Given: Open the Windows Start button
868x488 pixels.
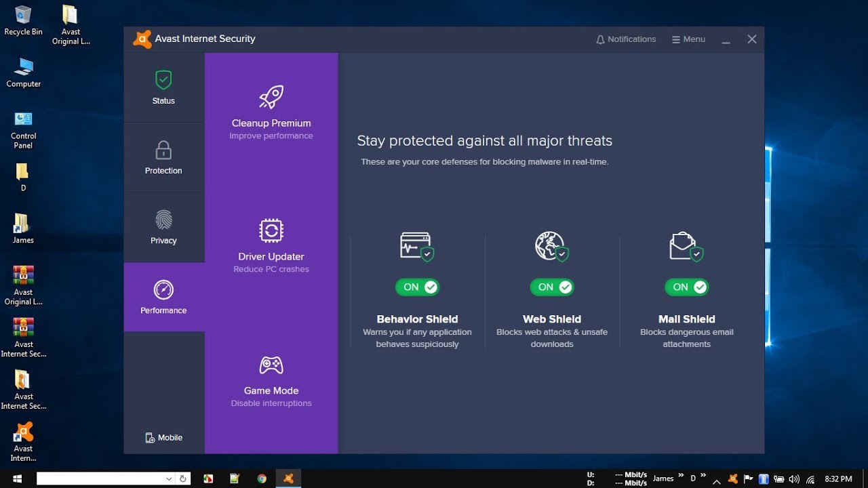Looking at the screenshot, I should (18, 479).
